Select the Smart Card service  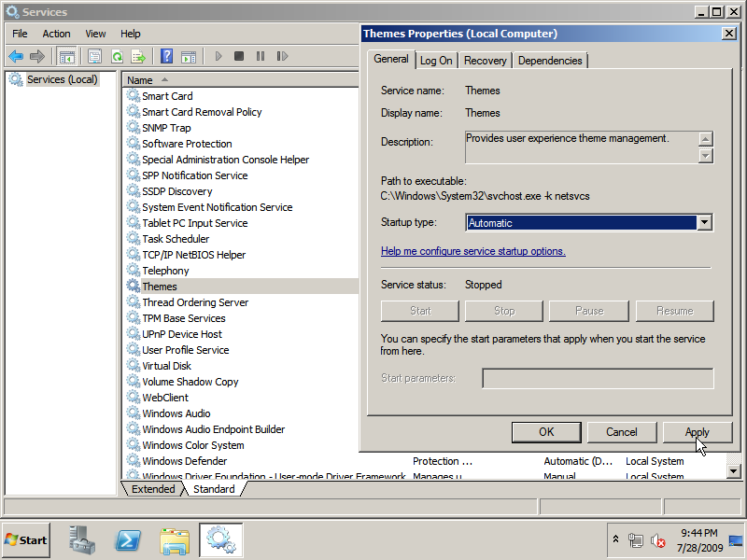tap(167, 96)
